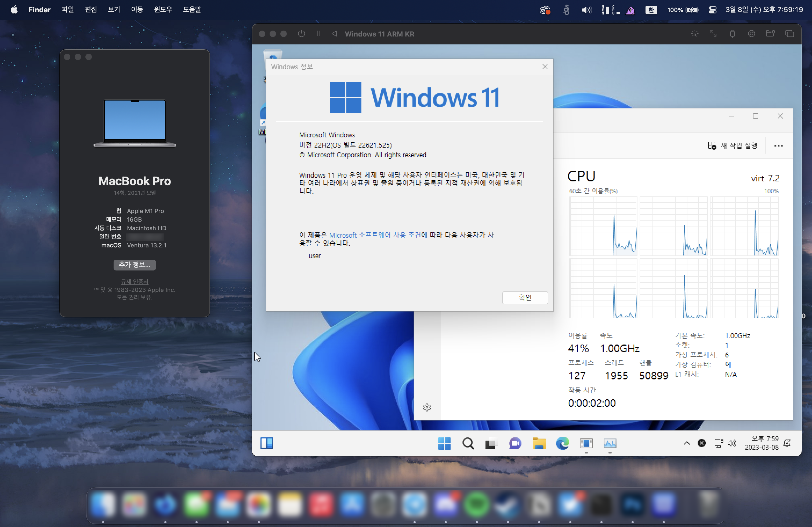
Task: Launch Microsoft Edge from the taskbar
Action: pos(562,444)
